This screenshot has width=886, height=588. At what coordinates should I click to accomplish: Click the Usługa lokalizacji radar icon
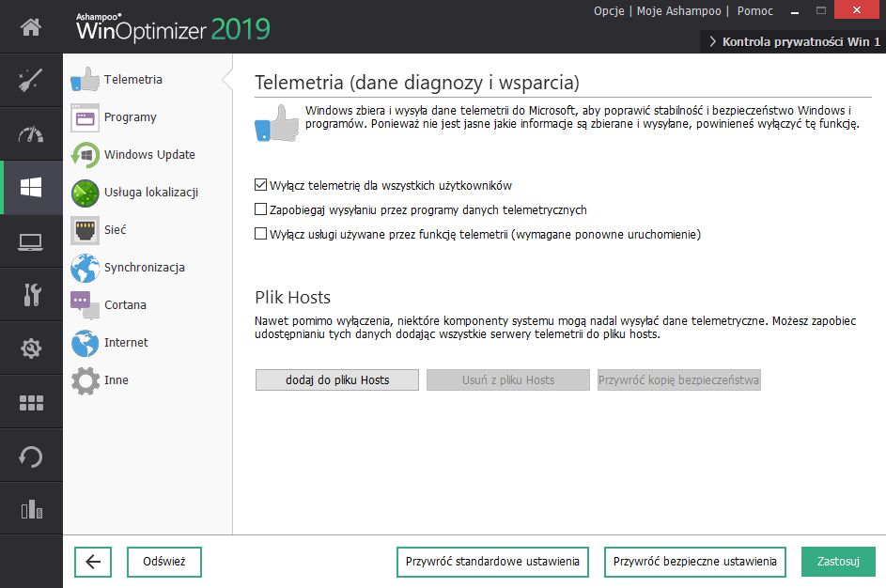click(x=85, y=193)
